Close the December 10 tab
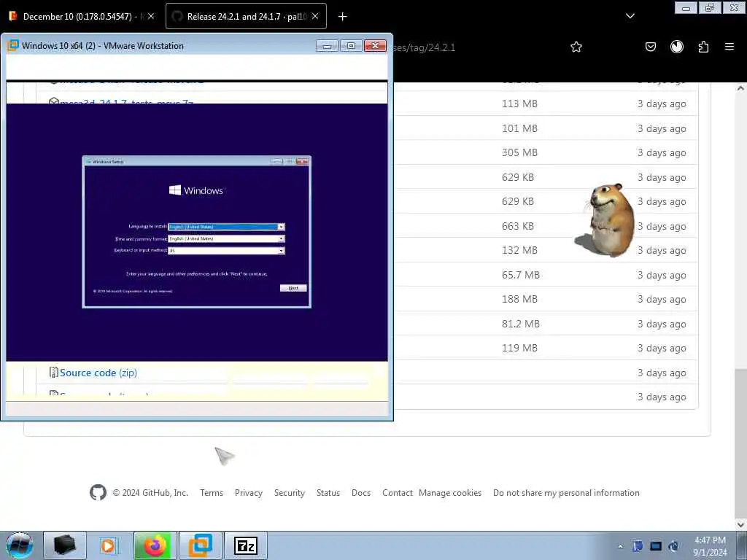 pos(151,16)
